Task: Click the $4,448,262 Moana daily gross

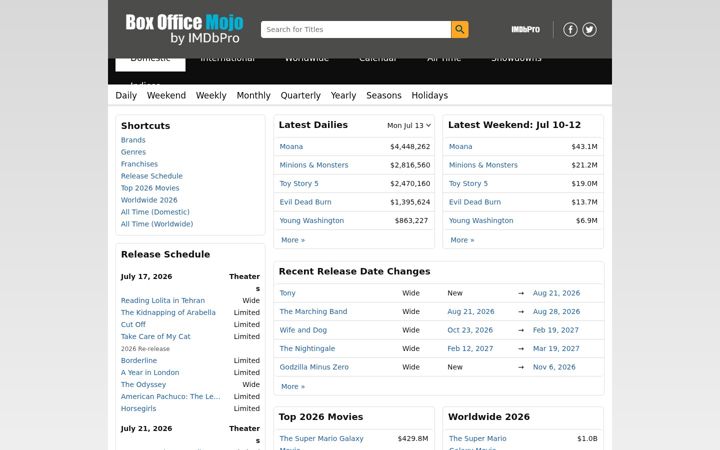Action: pyautogui.click(x=410, y=146)
